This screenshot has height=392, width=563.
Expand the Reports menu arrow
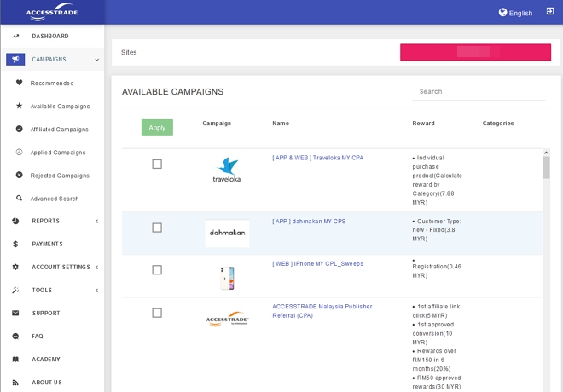pyautogui.click(x=97, y=221)
